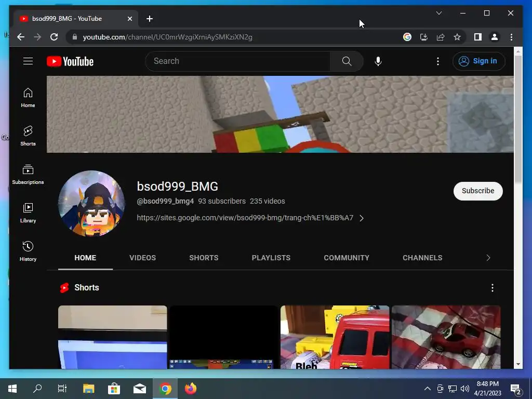Click the taskbar clock showing 8:48 PM
This screenshot has height=399, width=532.
(487, 389)
